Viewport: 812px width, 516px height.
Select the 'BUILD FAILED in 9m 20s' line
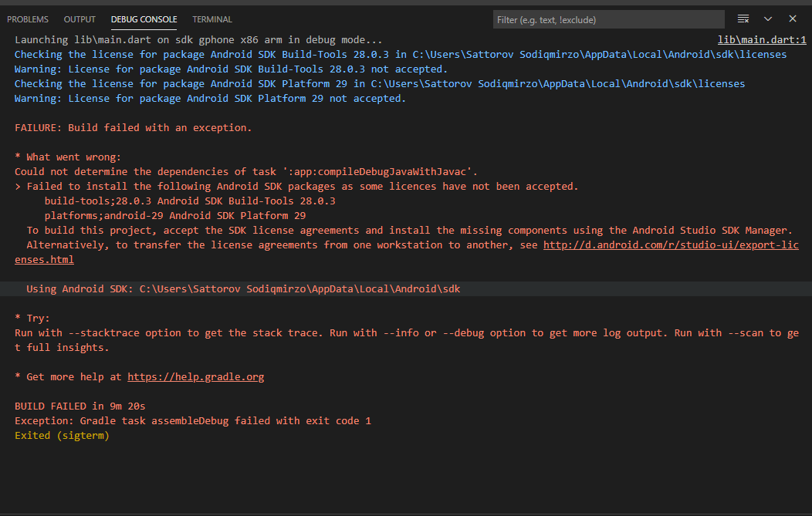click(x=80, y=406)
